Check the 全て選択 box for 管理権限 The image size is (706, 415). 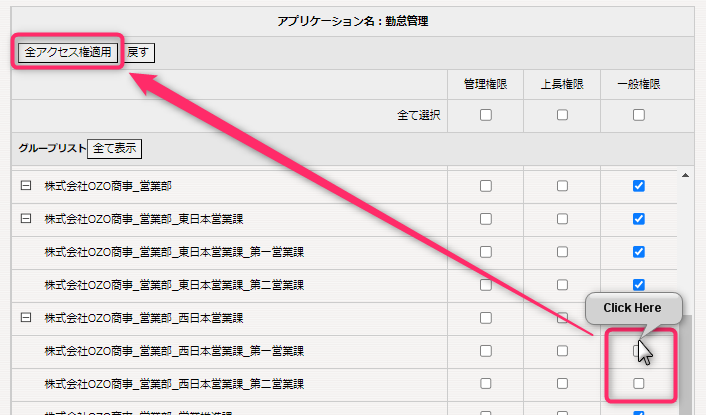coord(486,115)
